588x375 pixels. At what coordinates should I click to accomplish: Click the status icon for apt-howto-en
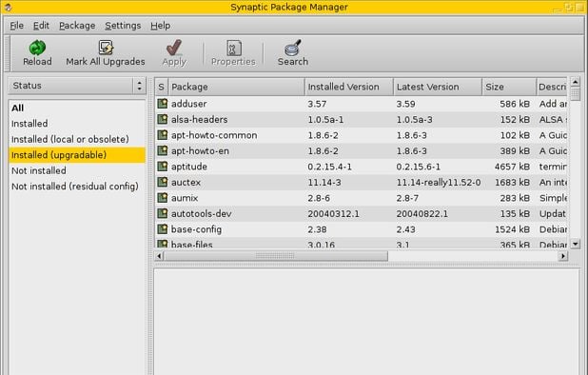pos(162,150)
